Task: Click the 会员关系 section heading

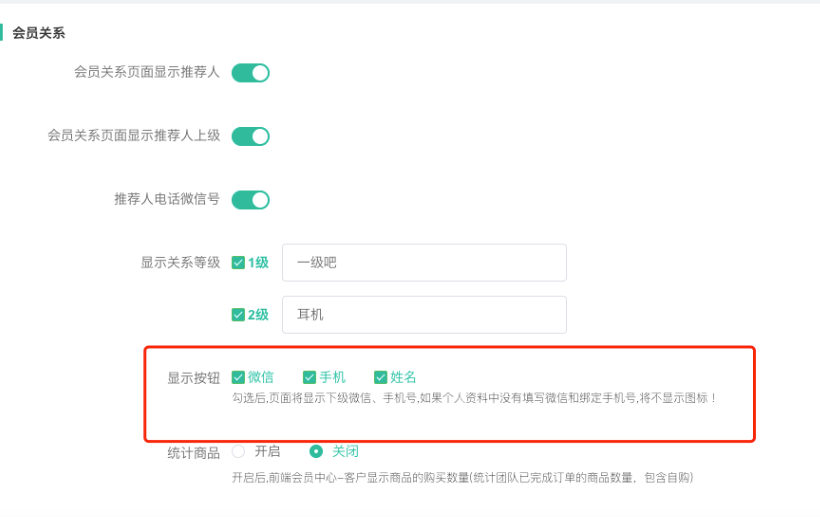Action: point(39,33)
